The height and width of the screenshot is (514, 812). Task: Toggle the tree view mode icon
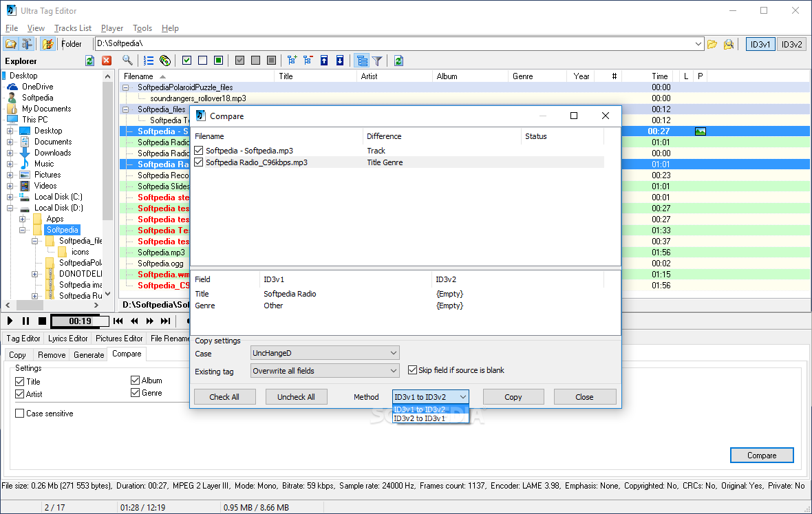click(362, 61)
